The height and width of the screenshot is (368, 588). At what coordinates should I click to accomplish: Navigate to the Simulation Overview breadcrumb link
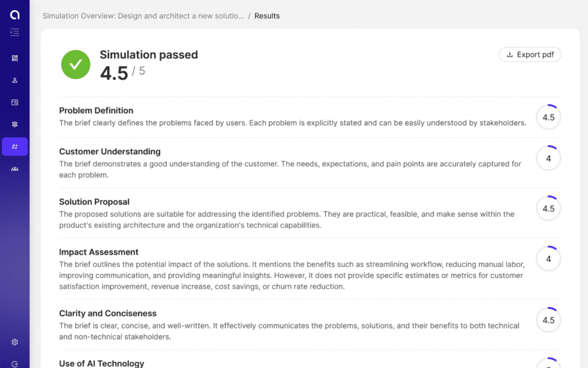coord(143,16)
